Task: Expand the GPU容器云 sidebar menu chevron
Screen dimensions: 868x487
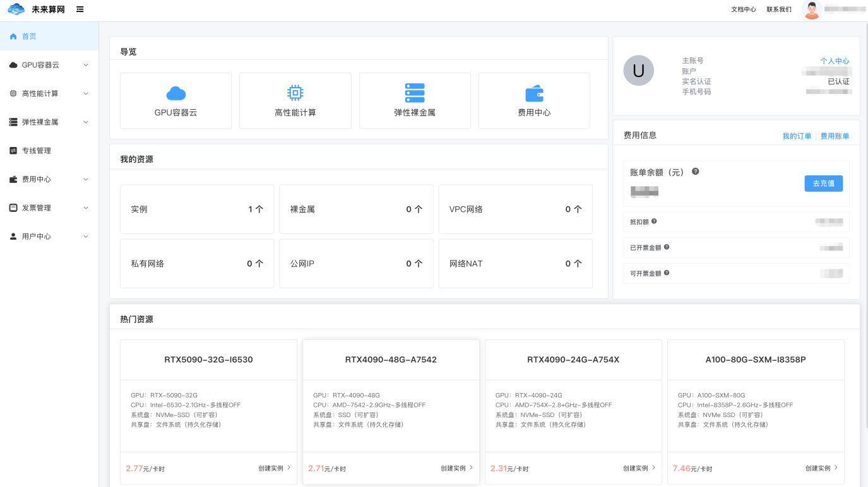Action: pyautogui.click(x=86, y=65)
